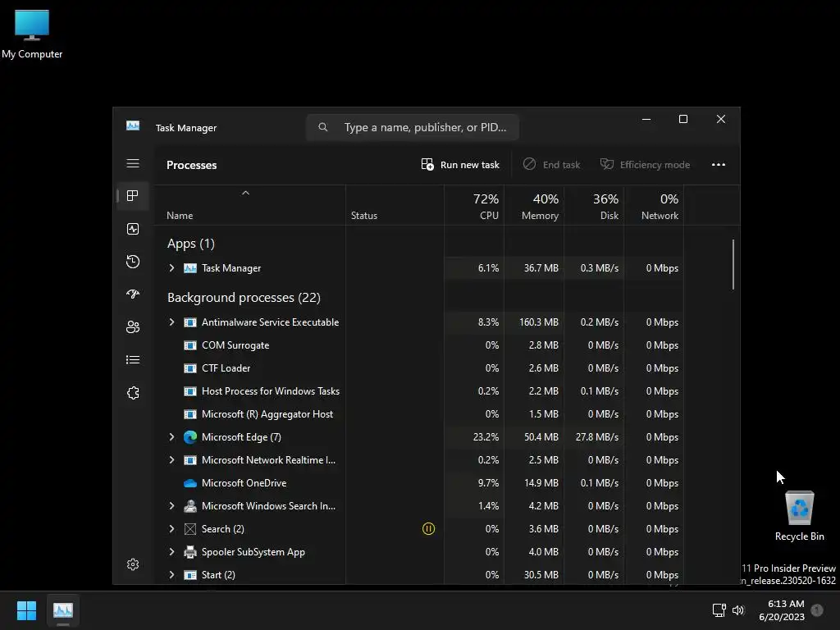
Task: Select the CTF Loader process row
Action: (419, 368)
